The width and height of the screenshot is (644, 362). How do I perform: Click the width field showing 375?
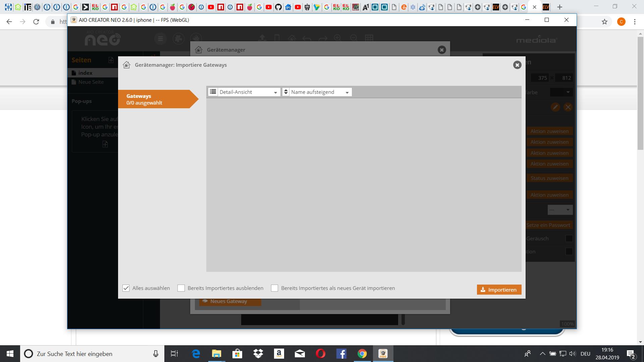[540, 78]
